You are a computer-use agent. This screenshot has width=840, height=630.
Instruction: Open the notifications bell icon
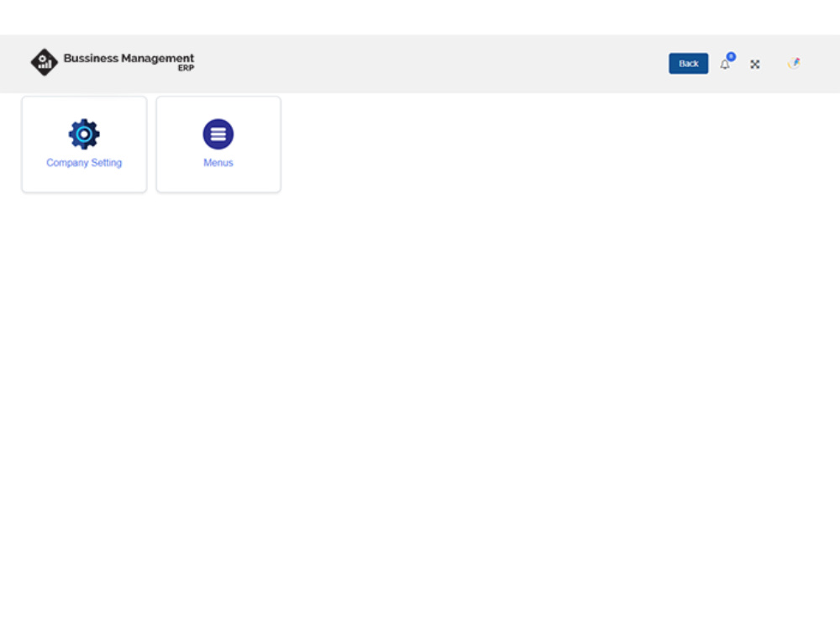725,65
